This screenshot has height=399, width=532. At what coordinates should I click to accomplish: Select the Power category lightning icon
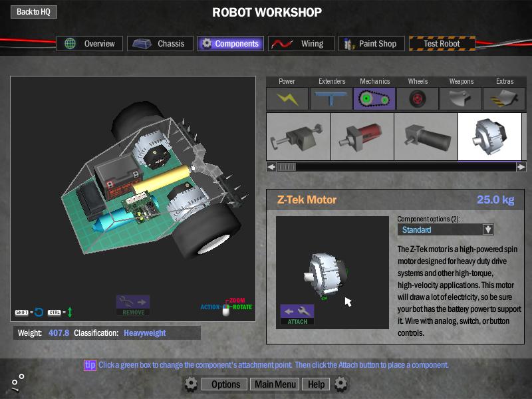(287, 98)
